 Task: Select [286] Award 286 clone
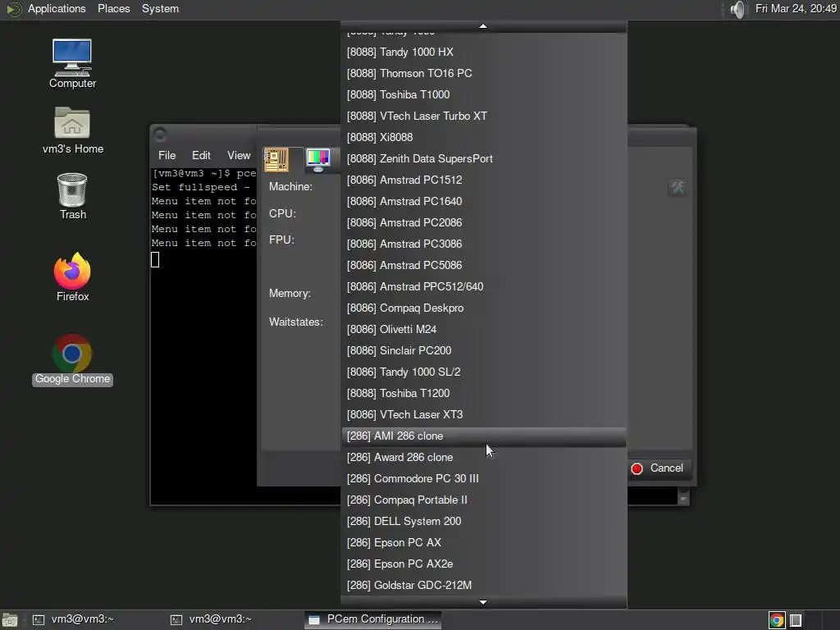click(x=484, y=458)
